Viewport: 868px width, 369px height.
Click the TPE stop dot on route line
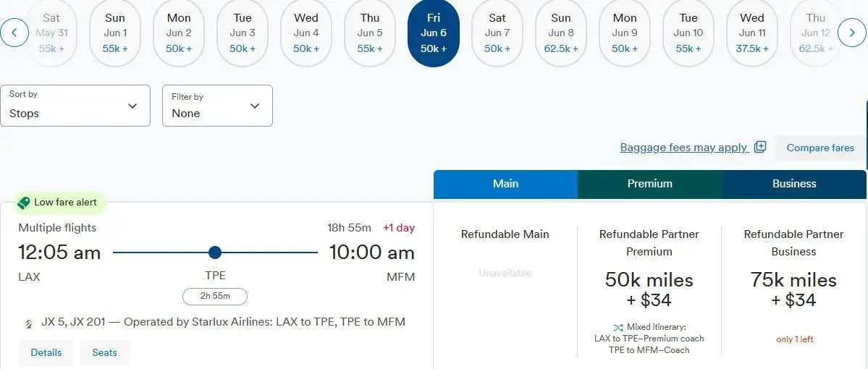point(215,253)
